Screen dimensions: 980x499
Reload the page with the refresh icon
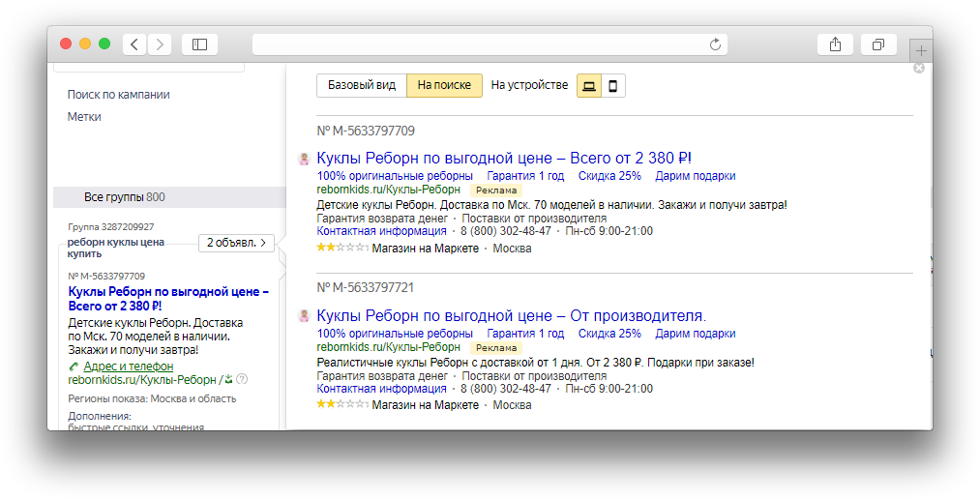[x=715, y=44]
